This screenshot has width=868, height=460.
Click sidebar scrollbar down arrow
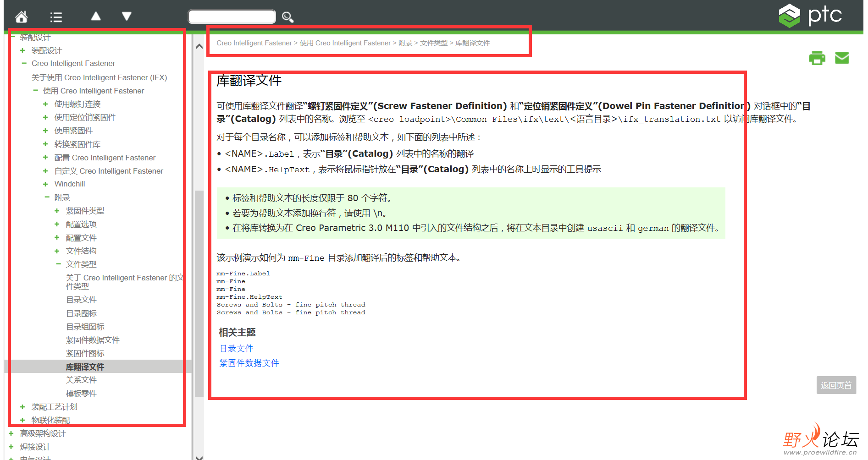click(199, 457)
